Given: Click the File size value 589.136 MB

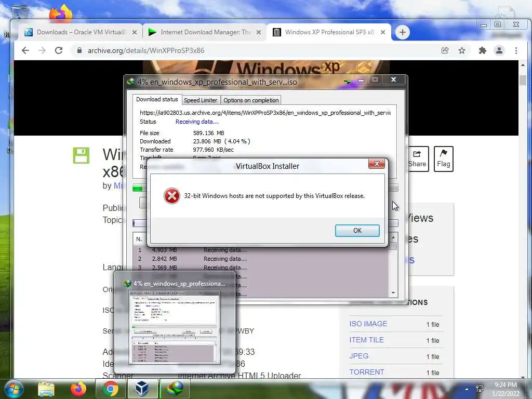Looking at the screenshot, I should tap(208, 133).
